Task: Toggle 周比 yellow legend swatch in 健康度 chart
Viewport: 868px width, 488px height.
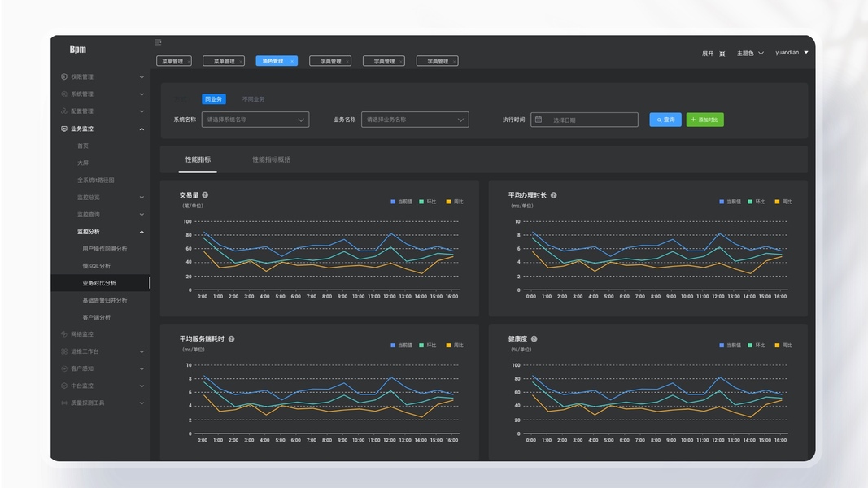Action: coord(777,345)
